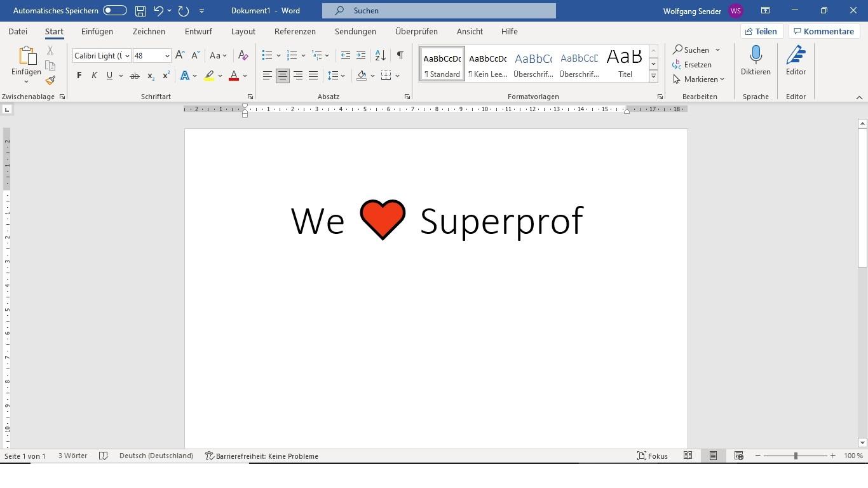This screenshot has height=488, width=868.
Task: Increase paragraph indent
Action: click(361, 55)
